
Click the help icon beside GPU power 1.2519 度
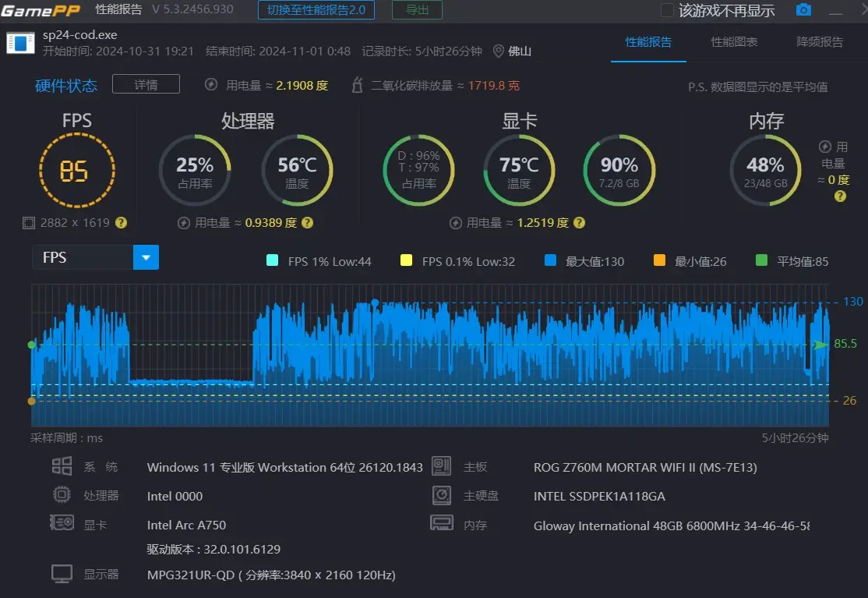click(x=579, y=222)
